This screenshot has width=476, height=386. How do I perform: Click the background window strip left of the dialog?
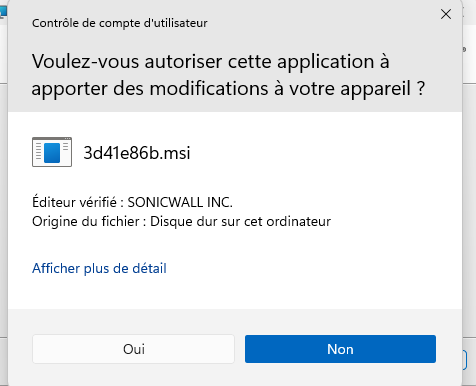[x=4, y=200]
